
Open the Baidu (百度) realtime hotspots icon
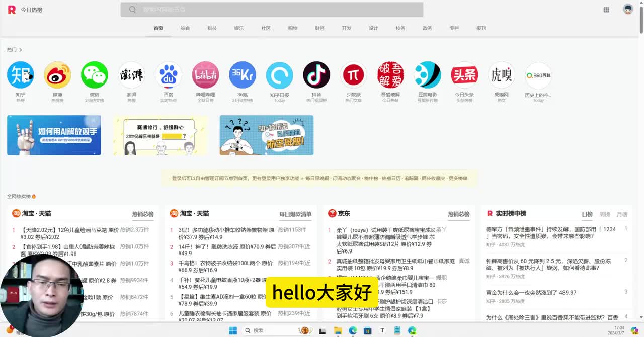pyautogui.click(x=169, y=75)
